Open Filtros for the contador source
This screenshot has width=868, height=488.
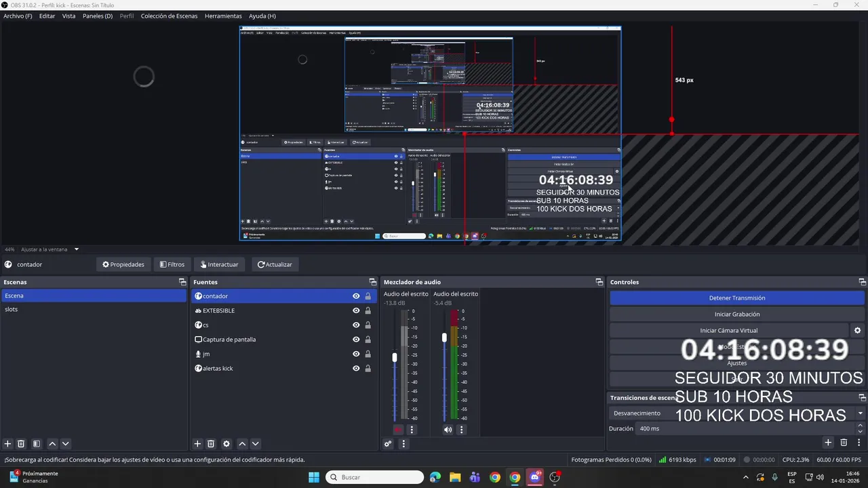click(172, 264)
